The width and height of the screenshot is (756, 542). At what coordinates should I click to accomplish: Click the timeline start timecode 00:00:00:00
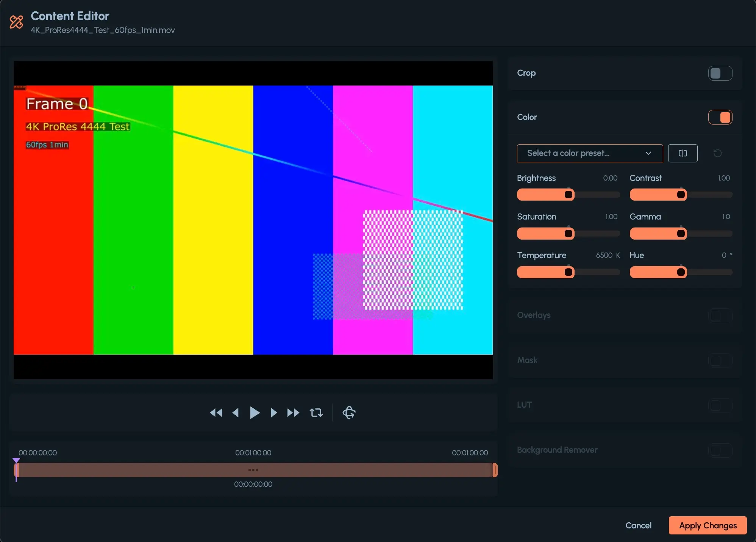pyautogui.click(x=38, y=453)
